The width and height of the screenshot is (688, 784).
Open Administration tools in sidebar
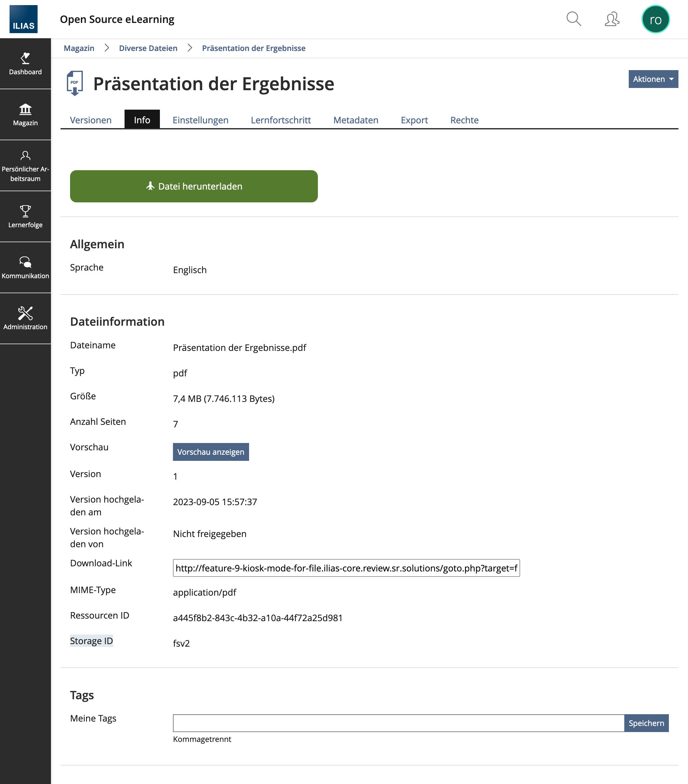[x=25, y=319]
